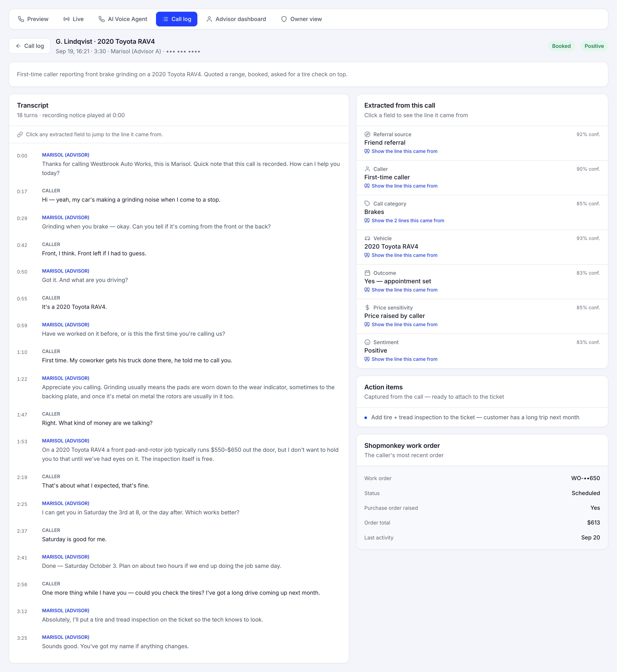
Task: Click the Sentiment smiley icon
Action: [367, 342]
